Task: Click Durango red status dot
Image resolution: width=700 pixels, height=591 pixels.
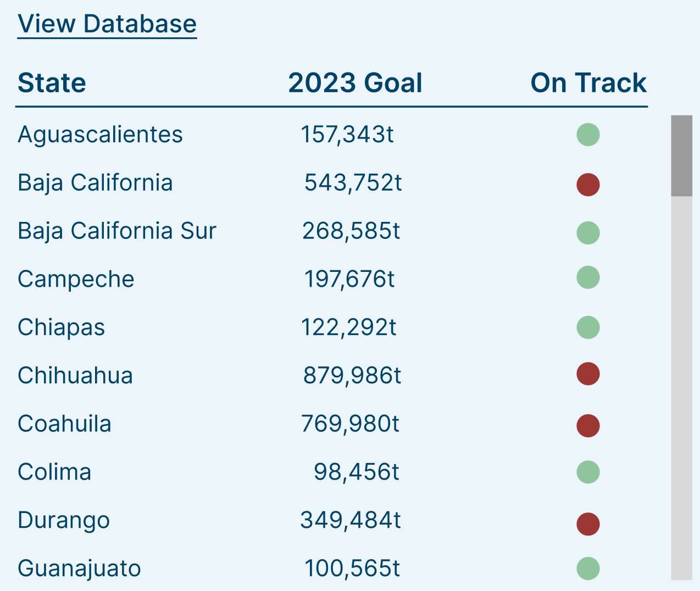Action: click(x=588, y=524)
